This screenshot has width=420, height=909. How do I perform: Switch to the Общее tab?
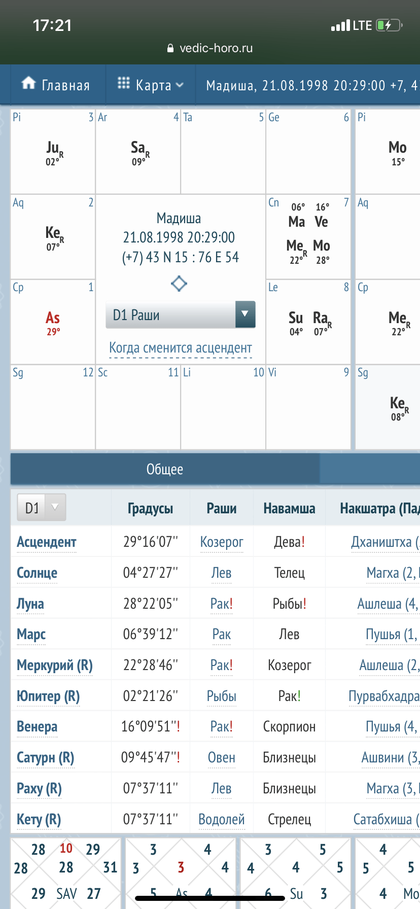point(165,470)
